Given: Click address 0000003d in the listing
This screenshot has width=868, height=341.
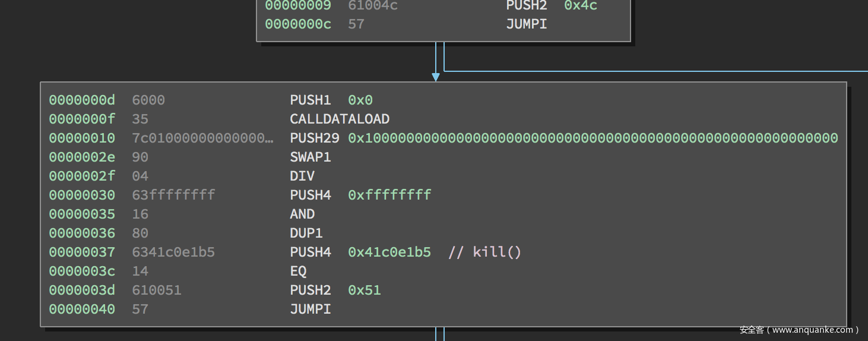Looking at the screenshot, I should 82,290.
